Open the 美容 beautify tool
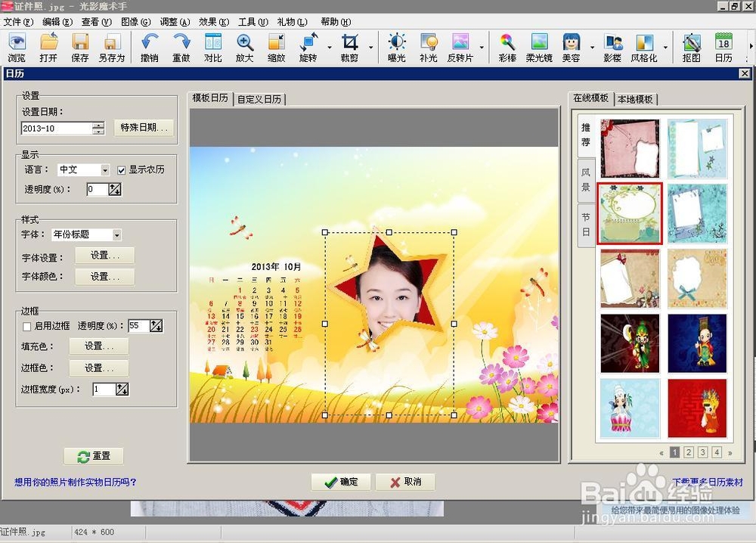This screenshot has height=543, width=756. [x=572, y=47]
